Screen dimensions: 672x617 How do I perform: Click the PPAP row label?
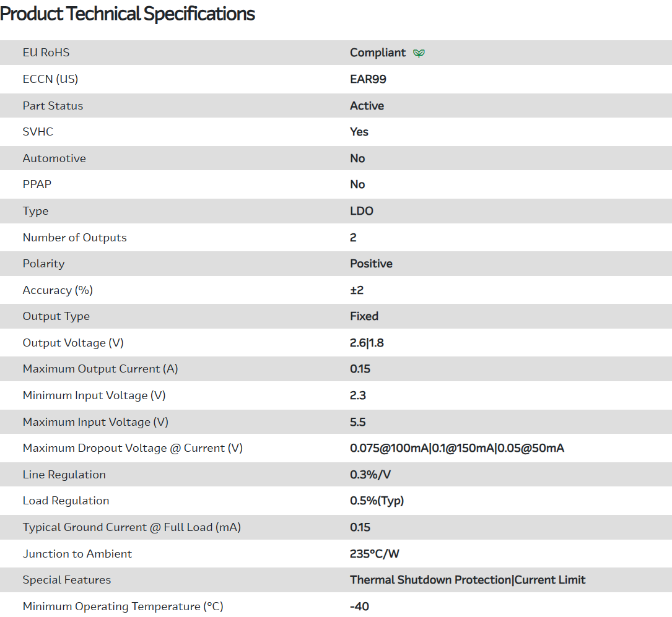click(x=37, y=184)
